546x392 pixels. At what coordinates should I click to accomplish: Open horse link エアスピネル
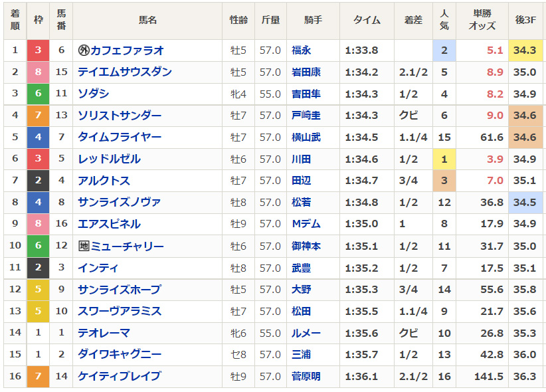click(x=109, y=224)
